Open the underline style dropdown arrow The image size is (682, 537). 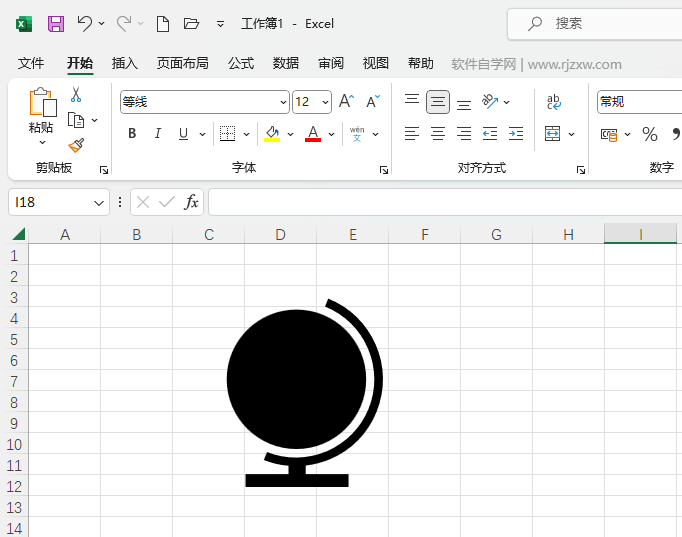pyautogui.click(x=202, y=134)
